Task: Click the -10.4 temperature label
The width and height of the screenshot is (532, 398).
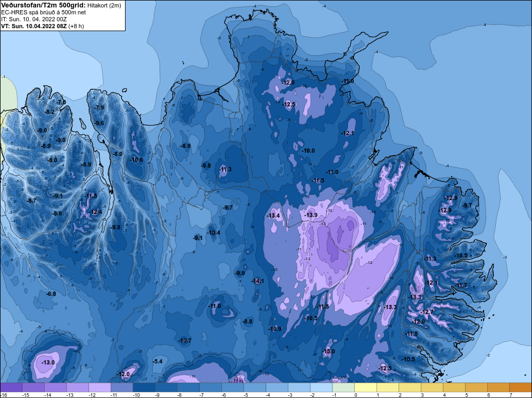Action: pos(214,233)
